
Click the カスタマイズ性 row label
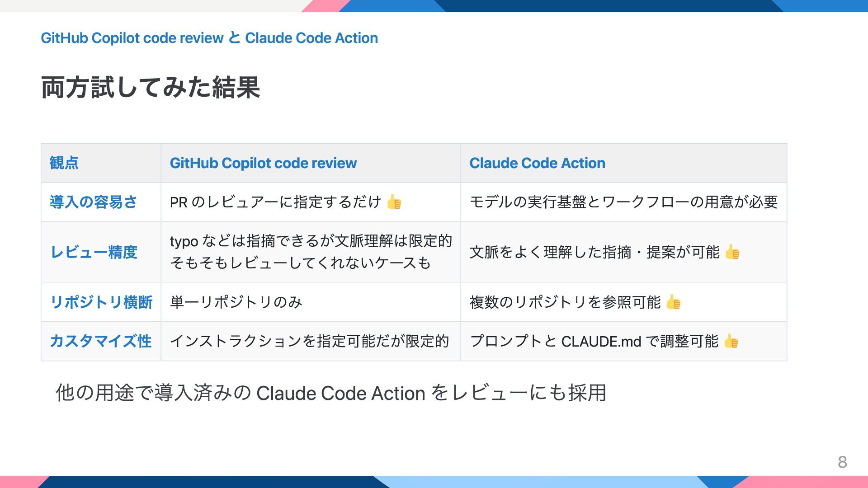100,341
